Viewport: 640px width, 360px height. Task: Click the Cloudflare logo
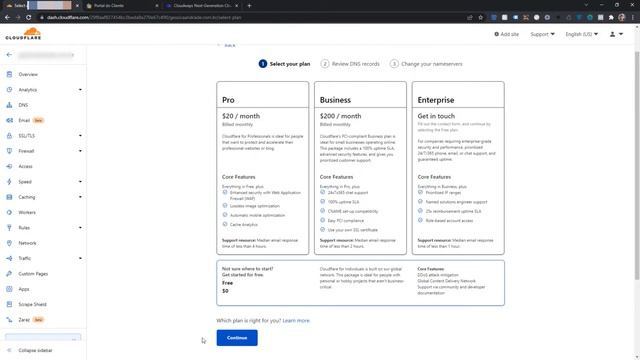point(23,33)
